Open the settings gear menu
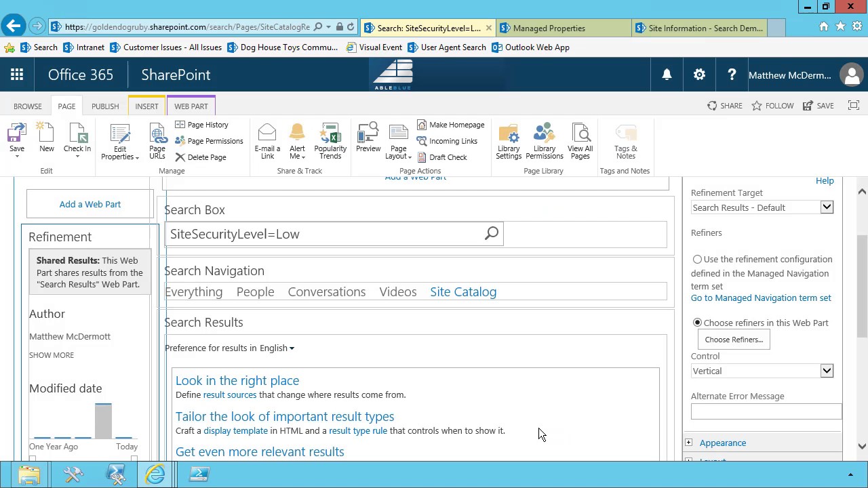The height and width of the screenshot is (488, 868). pyautogui.click(x=699, y=75)
